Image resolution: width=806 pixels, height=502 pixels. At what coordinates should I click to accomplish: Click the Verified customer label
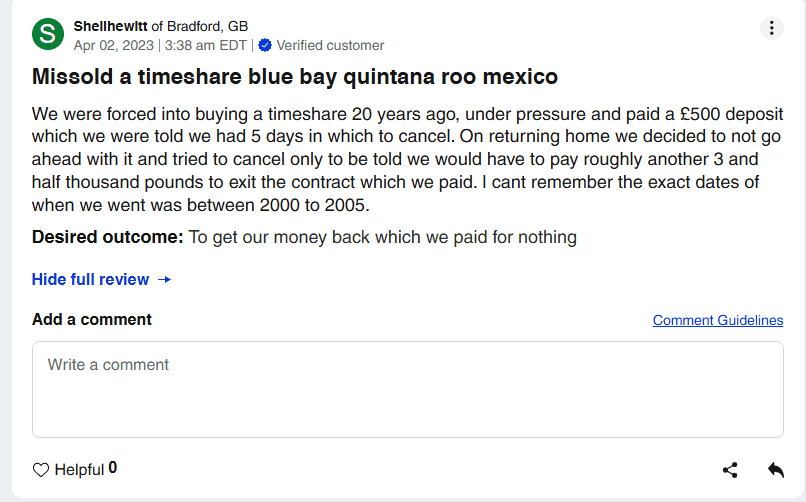point(330,45)
